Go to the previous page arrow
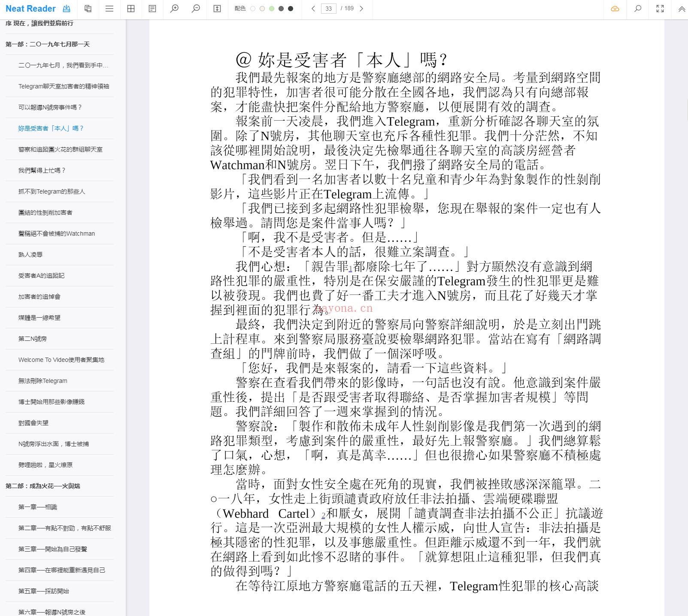The width and height of the screenshot is (688, 616). 313,9
